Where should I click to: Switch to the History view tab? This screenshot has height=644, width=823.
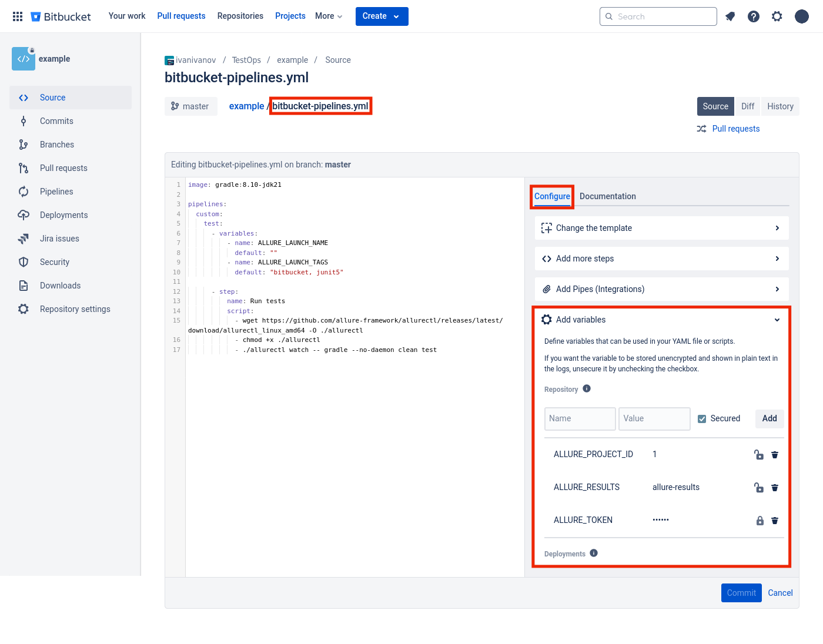point(780,106)
